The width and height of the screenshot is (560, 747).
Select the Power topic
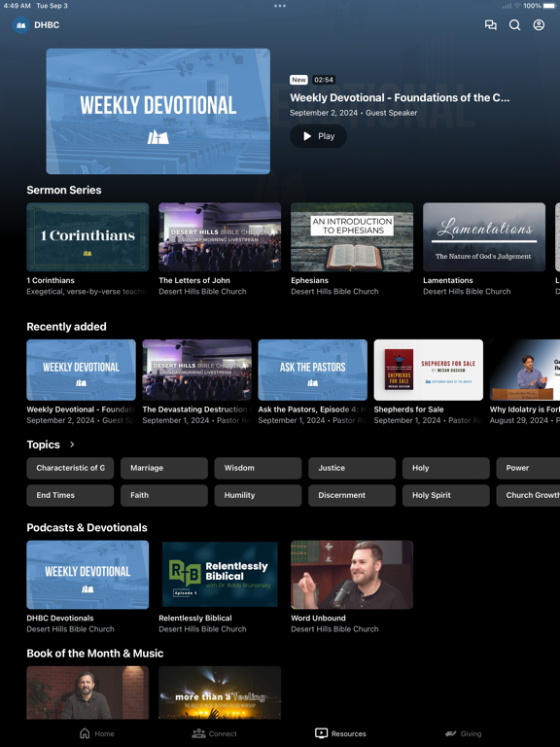pos(528,468)
